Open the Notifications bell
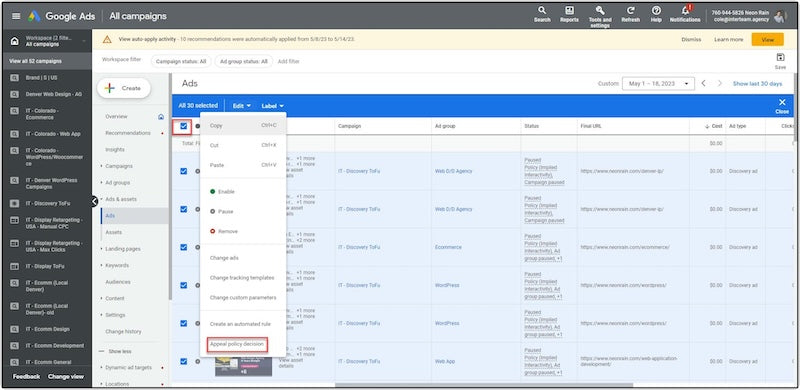Viewport: 800px width, 390px height. (685, 14)
